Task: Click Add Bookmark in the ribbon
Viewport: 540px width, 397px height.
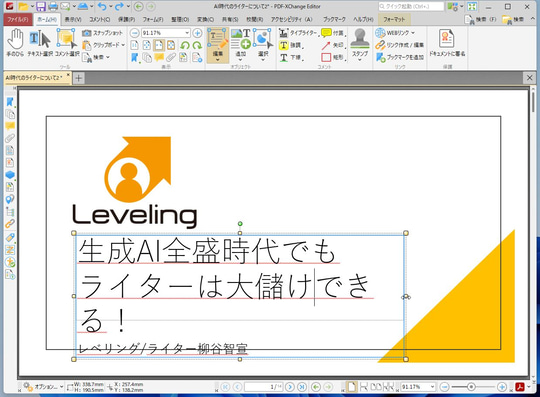Action: pos(399,57)
